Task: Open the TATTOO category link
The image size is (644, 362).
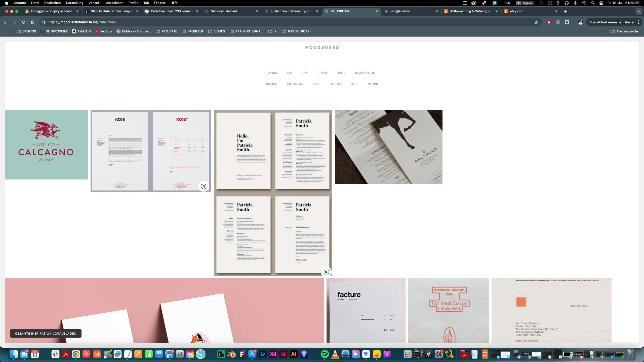Action: click(x=335, y=84)
